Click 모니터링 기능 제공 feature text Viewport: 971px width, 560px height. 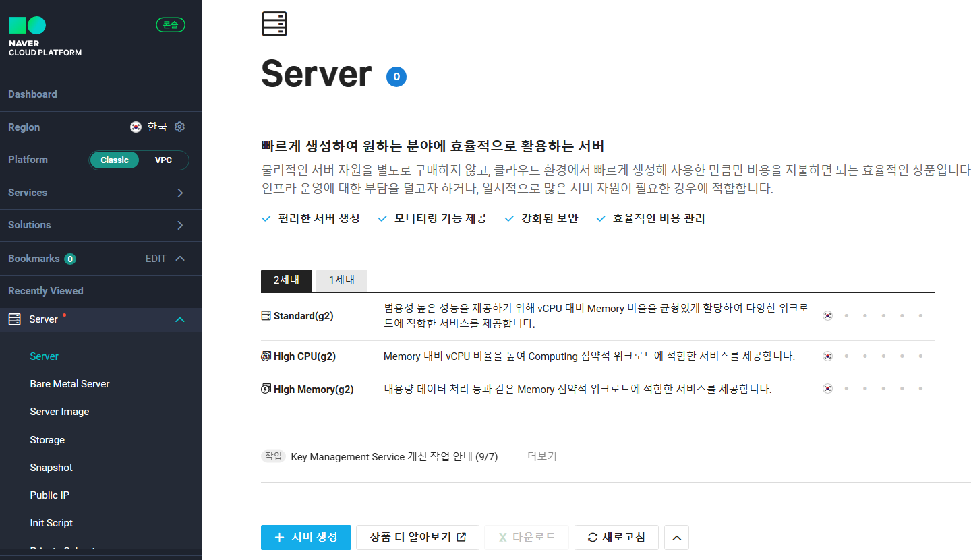[x=440, y=219]
